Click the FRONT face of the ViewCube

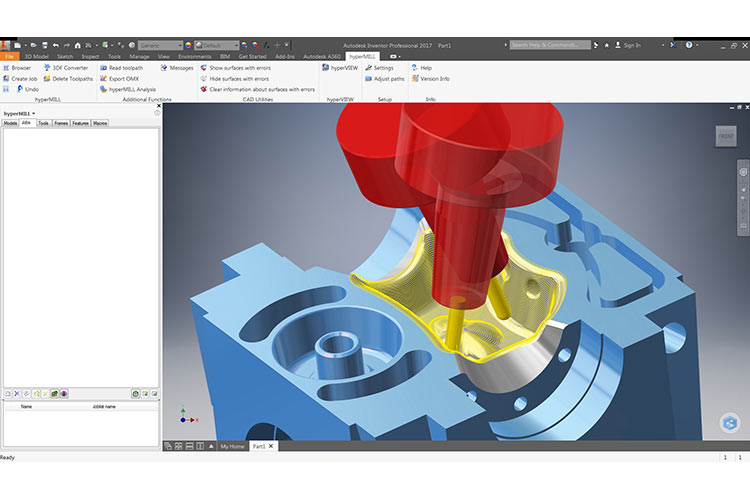(x=726, y=136)
